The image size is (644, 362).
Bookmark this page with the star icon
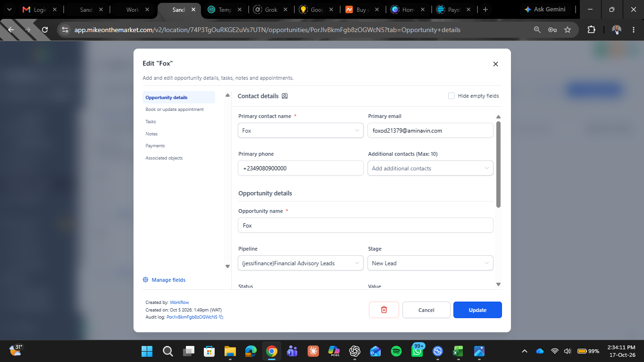point(568,30)
